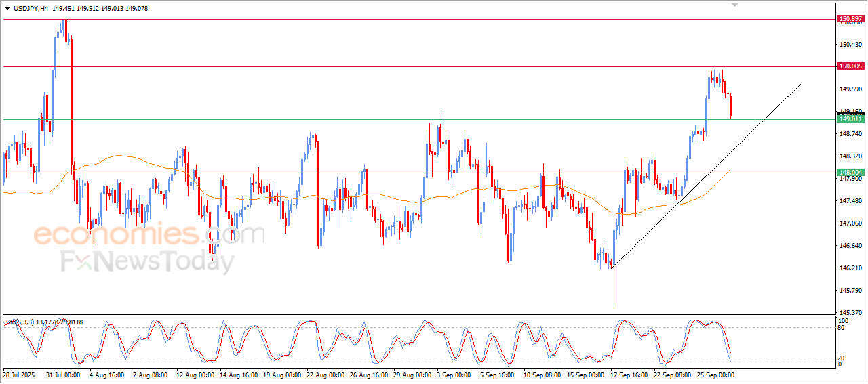Screen dimensions: 868x384
Task: Click the 17 Sep 16:00 time label
Action: pos(629,375)
